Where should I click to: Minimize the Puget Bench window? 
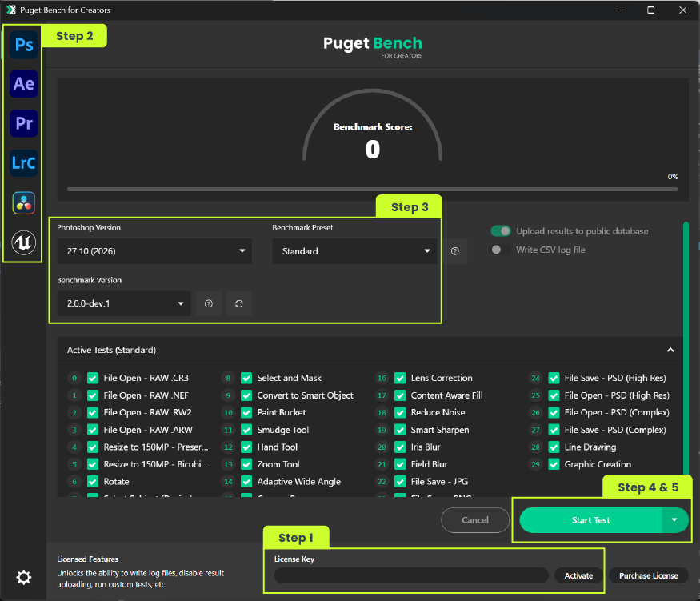point(619,10)
